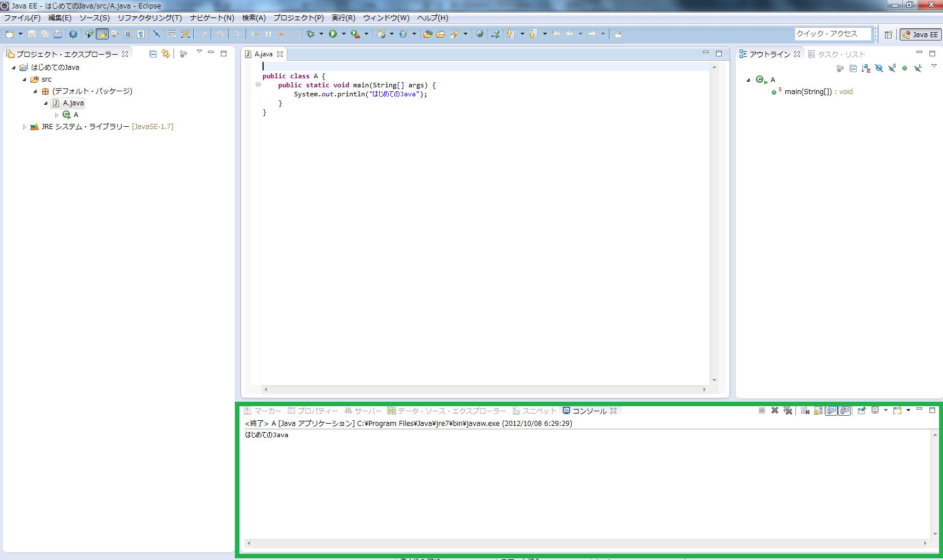Click the Debug bug icon in toolbar
Viewport: 943px width, 560px height.
click(310, 34)
